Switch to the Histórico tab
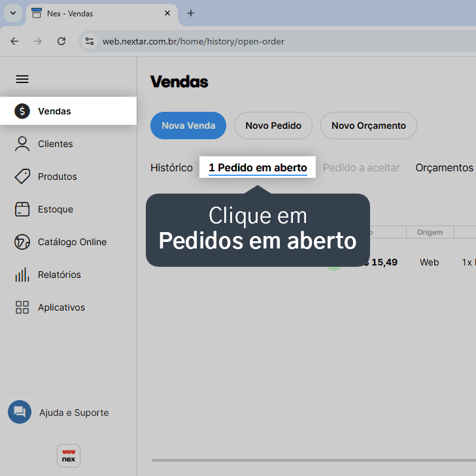This screenshot has height=476, width=476. pyautogui.click(x=171, y=167)
